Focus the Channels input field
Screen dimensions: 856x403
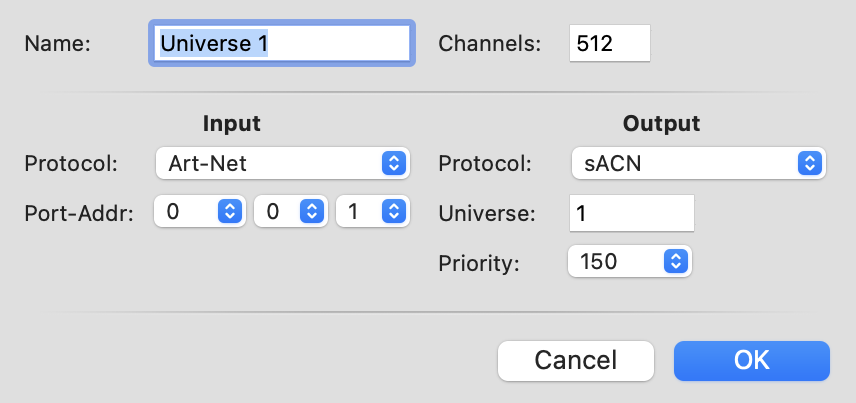(x=610, y=44)
